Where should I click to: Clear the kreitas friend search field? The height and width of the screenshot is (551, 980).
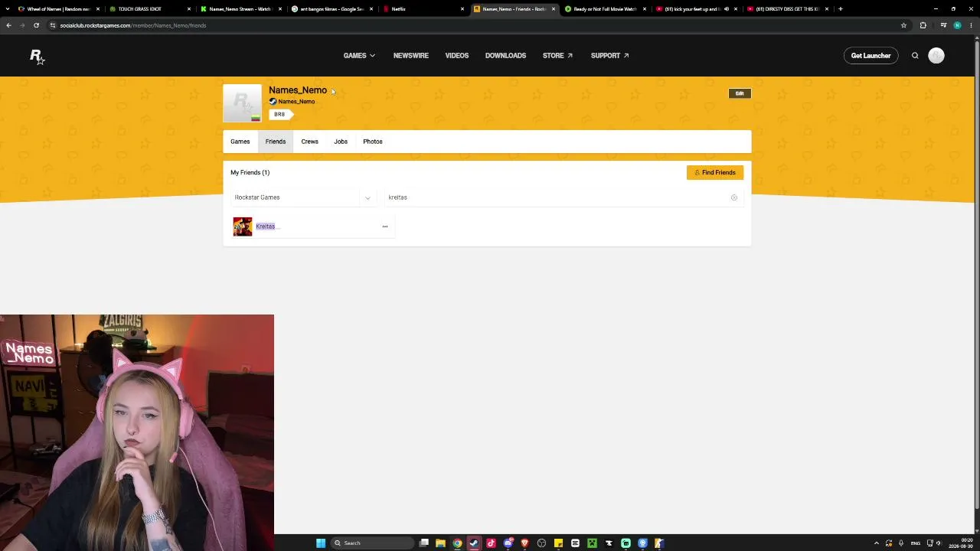[733, 197]
